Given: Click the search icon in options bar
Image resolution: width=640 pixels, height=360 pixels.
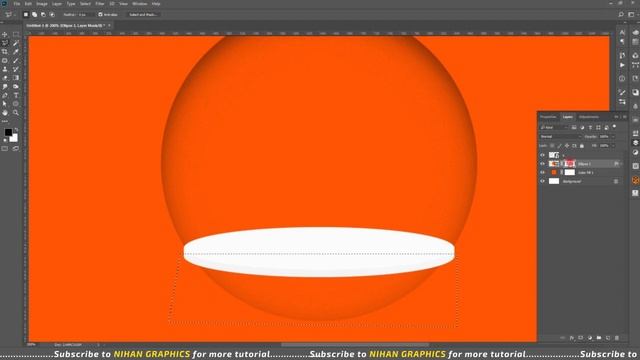Looking at the screenshot, I should [621, 15].
